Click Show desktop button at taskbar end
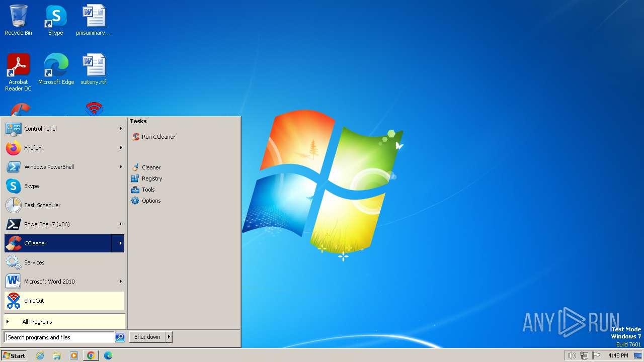644x362 pixels. [x=638, y=355]
